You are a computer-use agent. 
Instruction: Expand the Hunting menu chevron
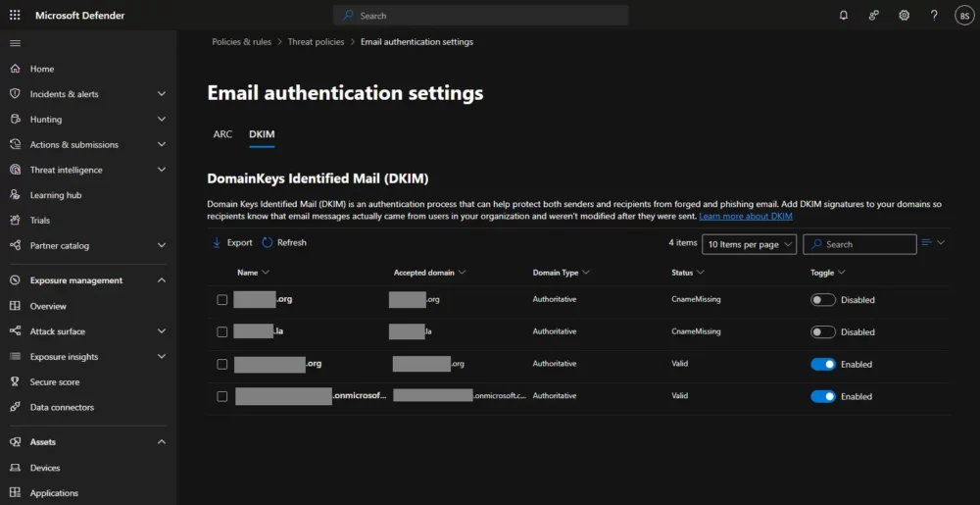click(x=162, y=119)
